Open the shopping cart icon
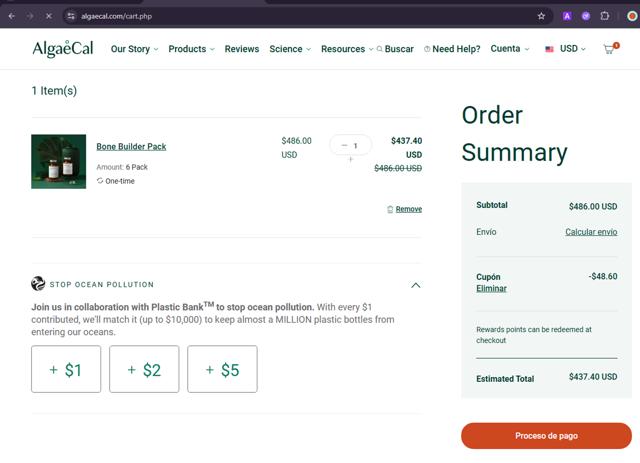This screenshot has width=640, height=463. pyautogui.click(x=611, y=49)
